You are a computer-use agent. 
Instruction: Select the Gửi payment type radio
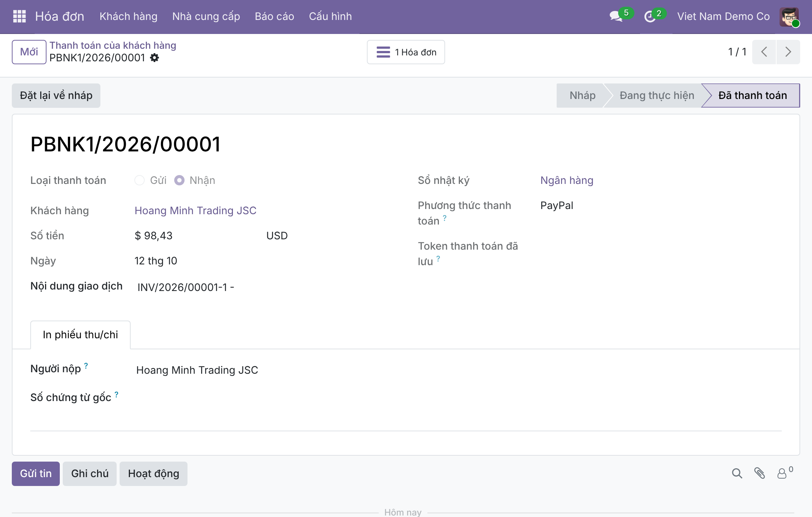pos(140,180)
